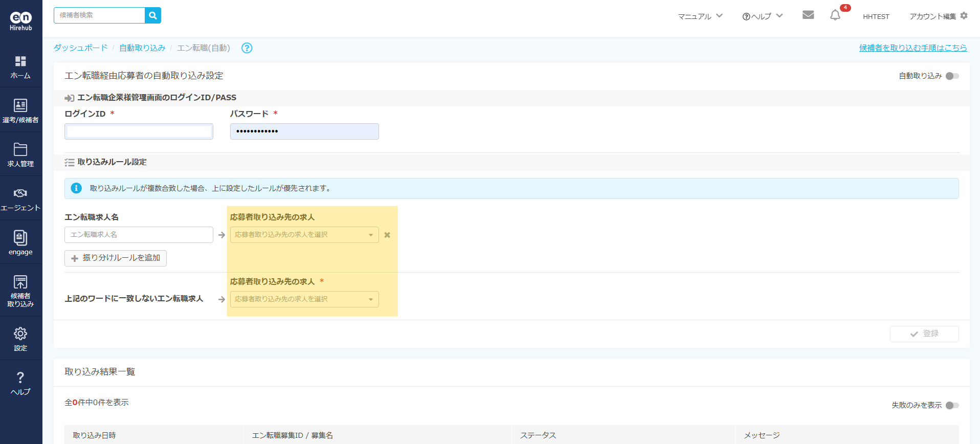Image resolution: width=980 pixels, height=444 pixels.
Task: Enable the 自動取り込み toggle
Action: [x=952, y=76]
